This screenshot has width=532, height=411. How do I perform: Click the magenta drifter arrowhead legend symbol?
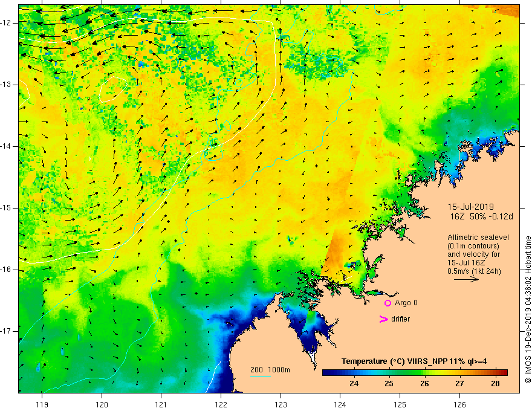(x=383, y=319)
